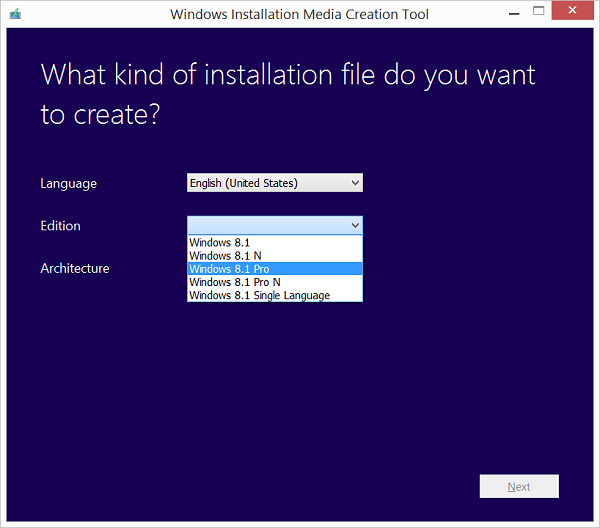This screenshot has width=600, height=528.
Task: Choose Windows 8.1 N from list
Action: coord(275,256)
